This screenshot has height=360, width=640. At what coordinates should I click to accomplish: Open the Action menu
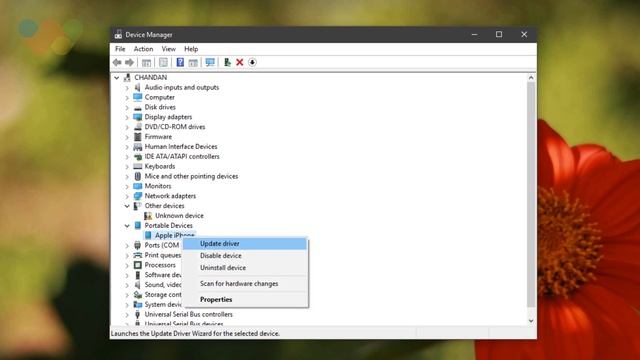point(143,49)
